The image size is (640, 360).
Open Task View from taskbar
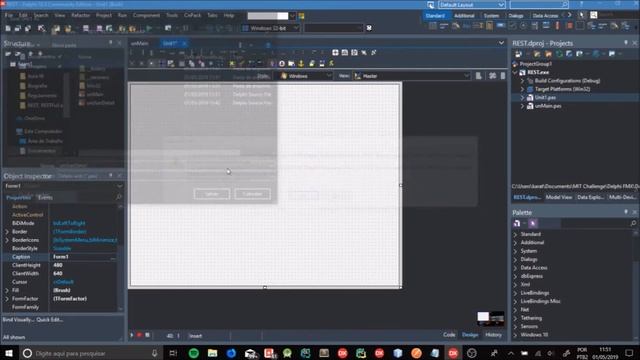(173, 353)
